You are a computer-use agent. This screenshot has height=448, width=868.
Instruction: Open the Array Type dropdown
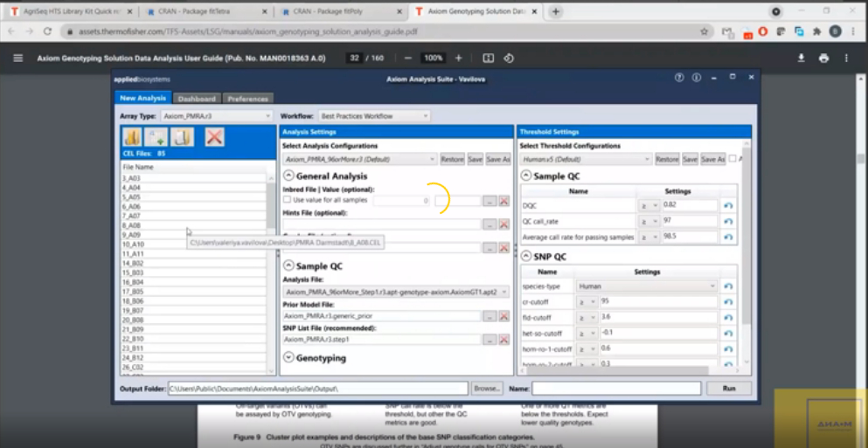click(217, 115)
